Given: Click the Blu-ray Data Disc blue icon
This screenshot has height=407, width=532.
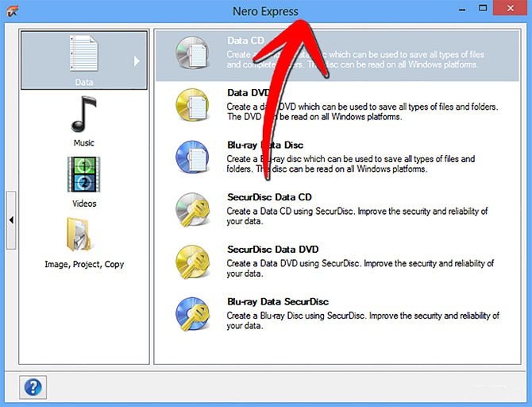Looking at the screenshot, I should tap(192, 157).
